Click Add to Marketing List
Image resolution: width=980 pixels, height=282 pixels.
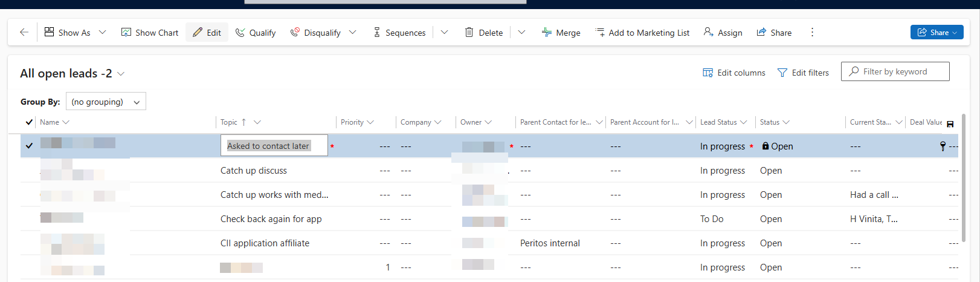click(x=642, y=33)
